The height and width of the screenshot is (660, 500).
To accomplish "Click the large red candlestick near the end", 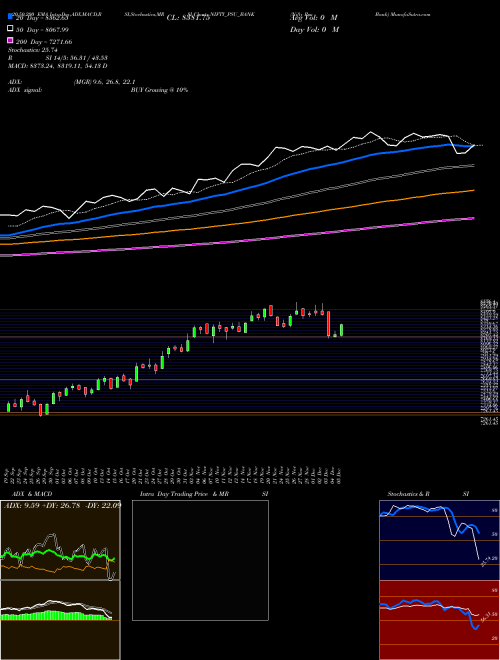I will pos(329,324).
